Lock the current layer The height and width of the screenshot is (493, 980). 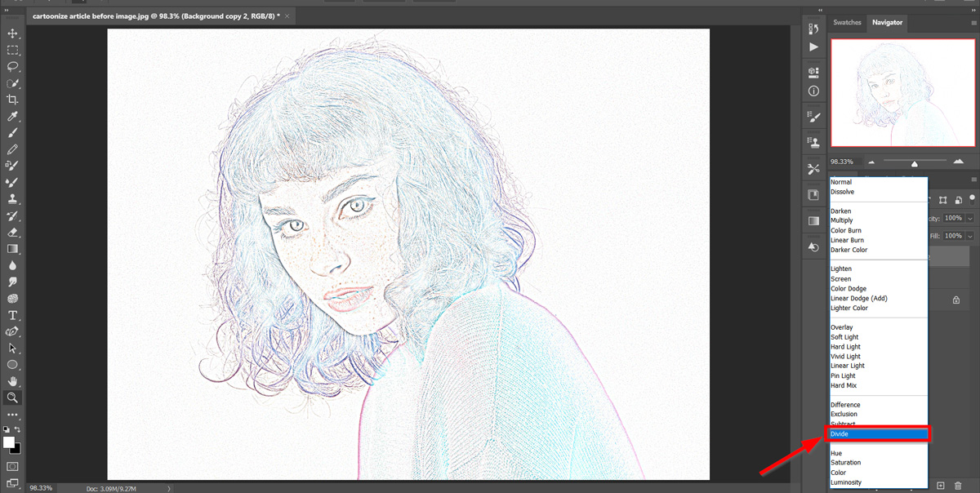pyautogui.click(x=957, y=201)
